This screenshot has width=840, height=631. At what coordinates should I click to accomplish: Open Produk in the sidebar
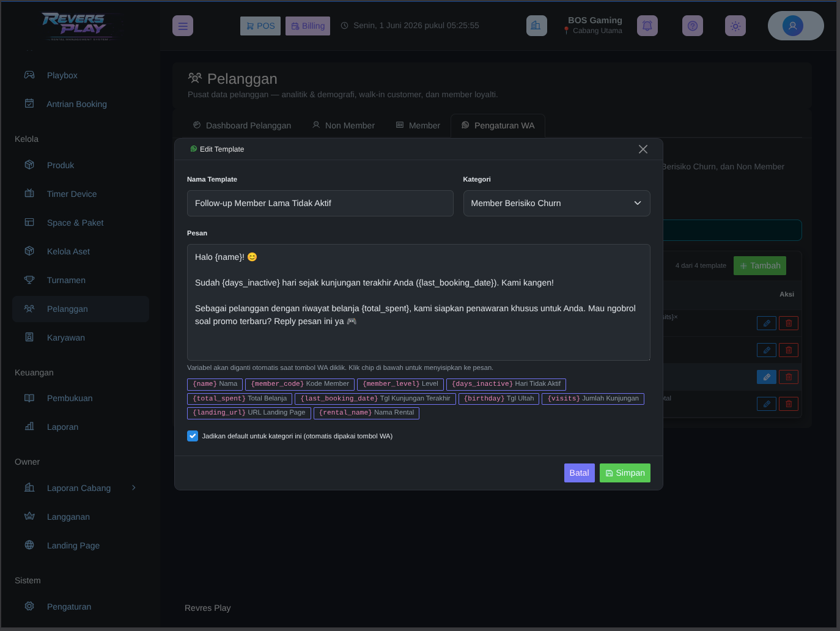(81, 165)
